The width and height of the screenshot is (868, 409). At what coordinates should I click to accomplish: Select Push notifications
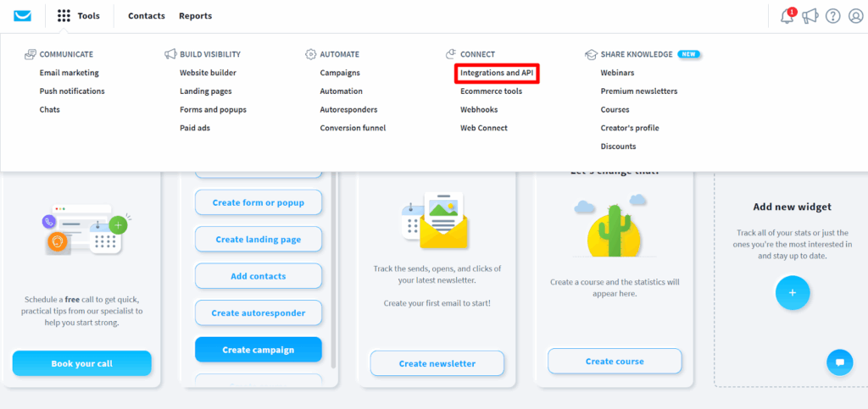pos(72,91)
